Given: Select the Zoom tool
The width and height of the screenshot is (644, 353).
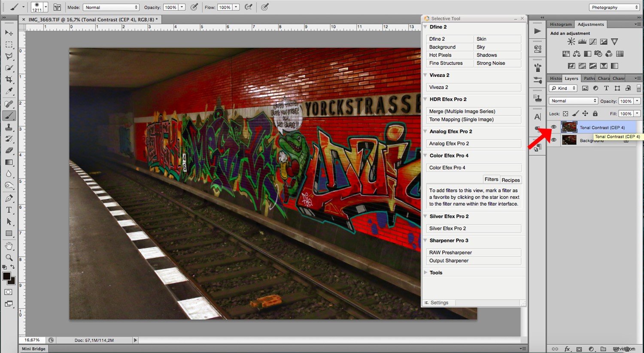Looking at the screenshot, I should [x=9, y=258].
